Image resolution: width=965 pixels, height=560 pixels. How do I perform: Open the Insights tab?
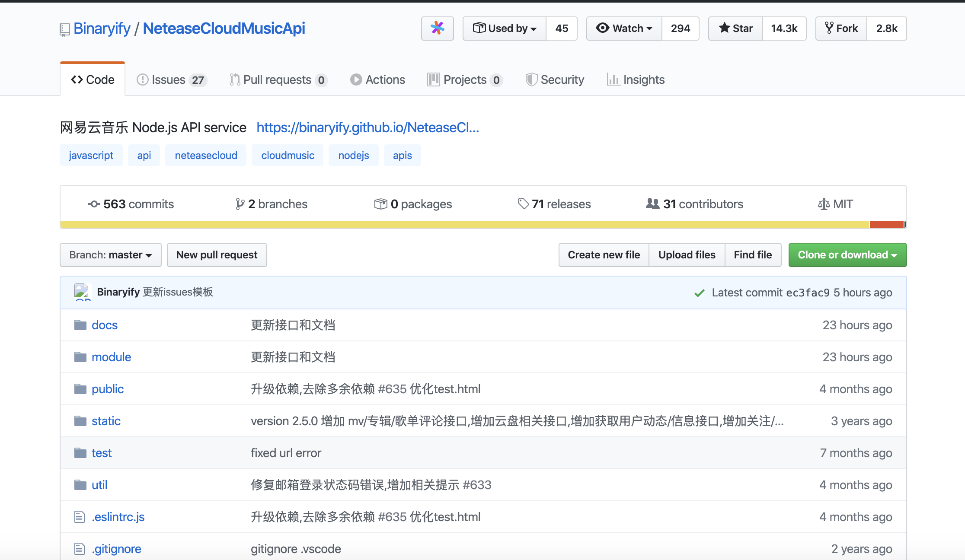pos(636,79)
